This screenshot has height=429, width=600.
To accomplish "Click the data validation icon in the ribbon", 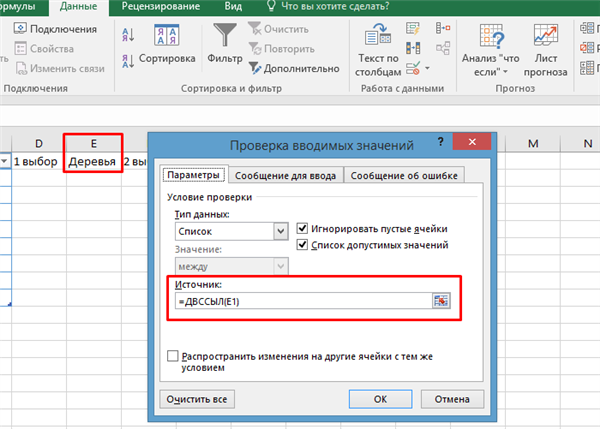I will tap(413, 69).
